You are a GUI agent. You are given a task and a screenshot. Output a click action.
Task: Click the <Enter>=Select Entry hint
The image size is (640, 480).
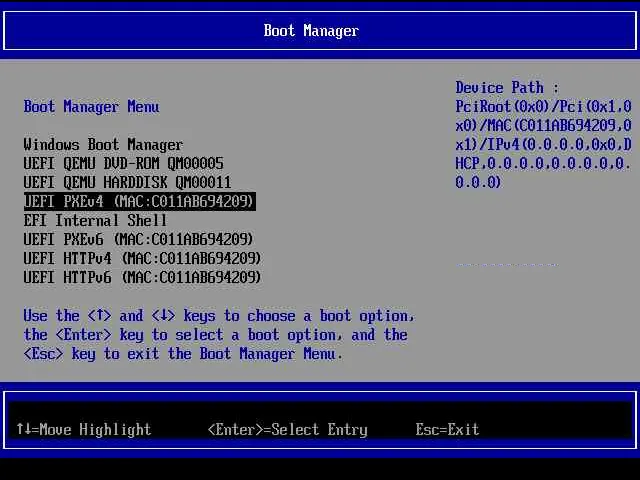288,429
